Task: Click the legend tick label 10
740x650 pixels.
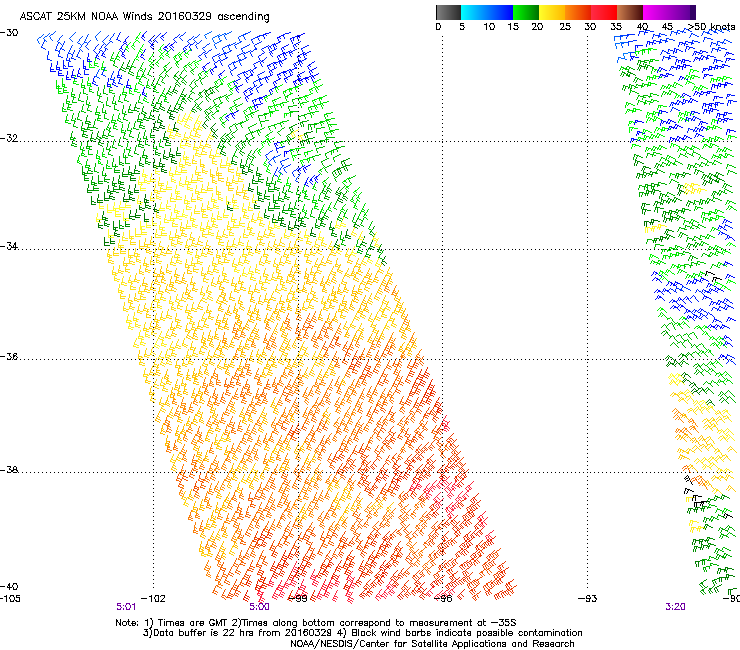Action: (x=489, y=27)
